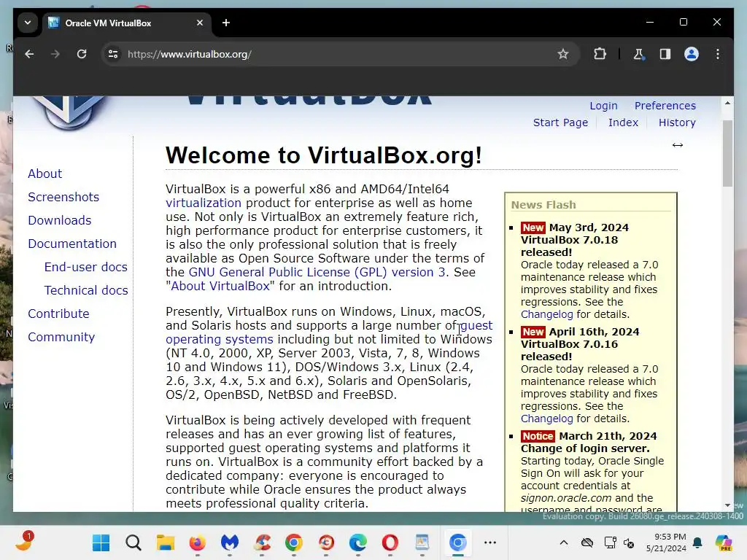Open Chrome three-dot menu
Image resolution: width=747 pixels, height=560 pixels.
(718, 54)
